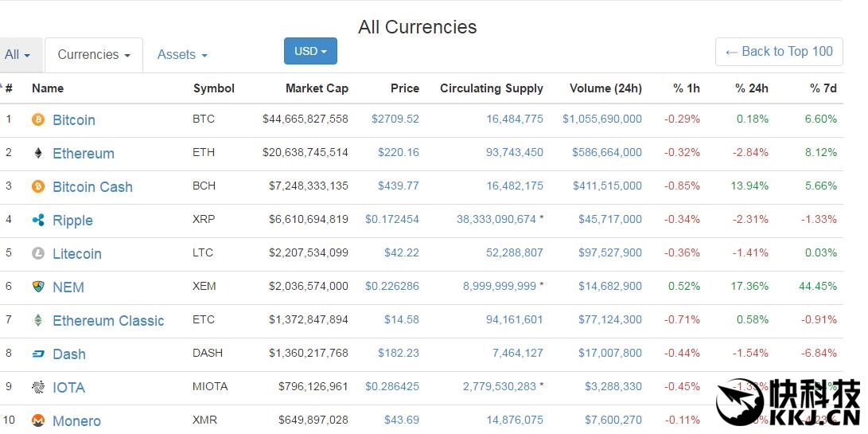Select Dash 7d change -6.84%
This screenshot has width=868, height=434.
coord(820,353)
